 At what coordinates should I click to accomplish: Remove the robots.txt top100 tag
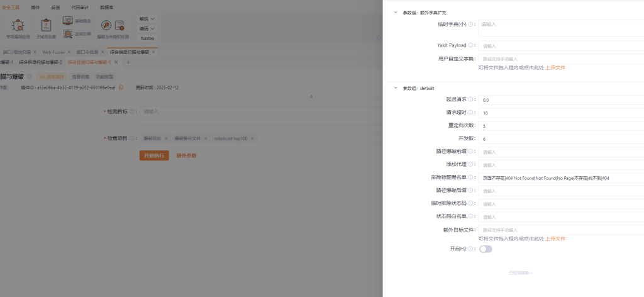[253, 138]
